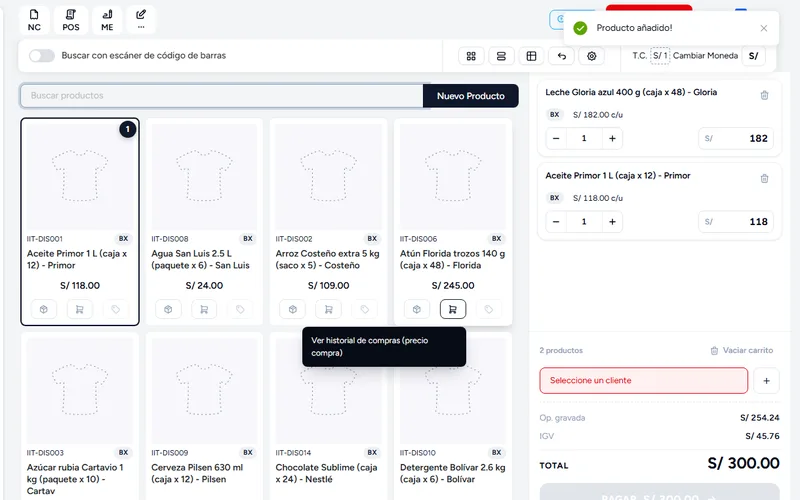Open purchase history cart icon for Aceite Primor

coord(80,309)
